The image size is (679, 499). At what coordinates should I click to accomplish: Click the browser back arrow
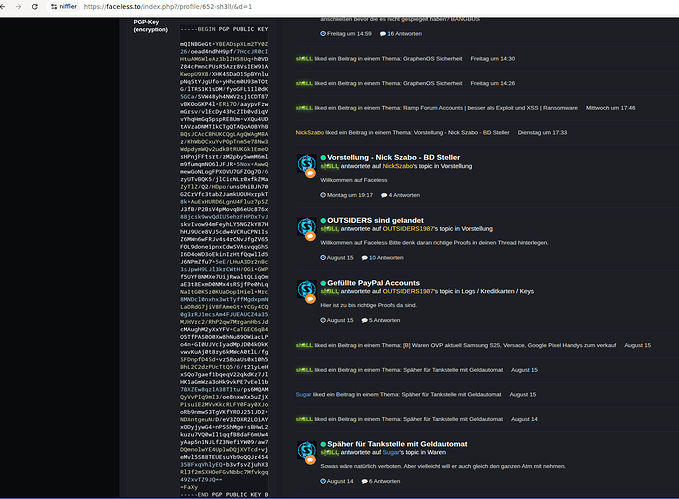pos(3,6)
